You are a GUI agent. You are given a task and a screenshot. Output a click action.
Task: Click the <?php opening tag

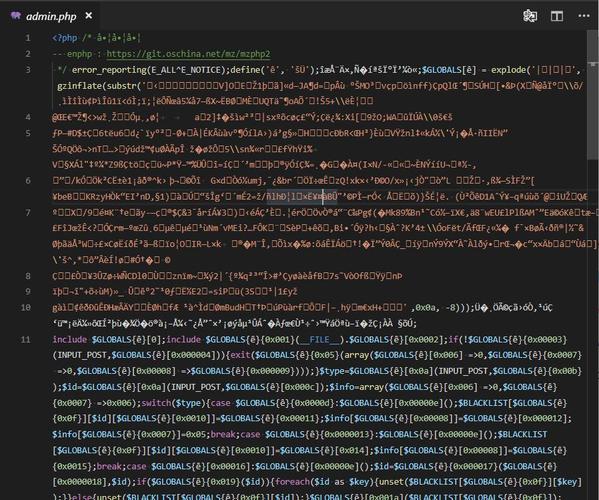tap(65, 38)
